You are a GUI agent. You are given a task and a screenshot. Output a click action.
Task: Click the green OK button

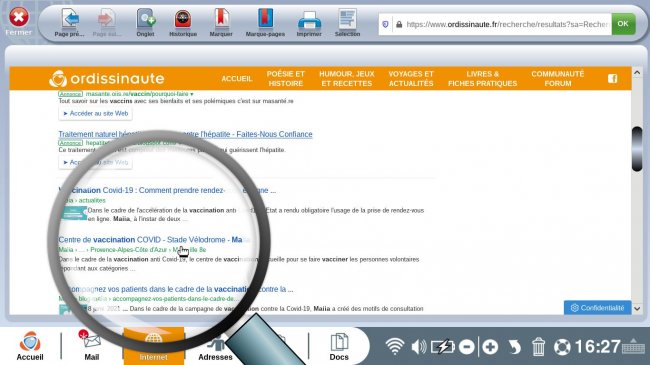coord(623,24)
